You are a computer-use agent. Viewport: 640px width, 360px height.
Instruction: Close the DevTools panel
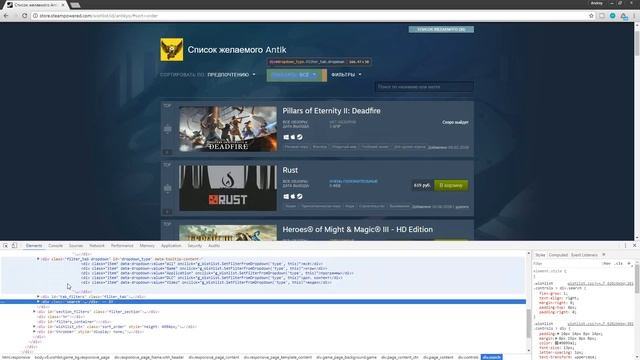[x=634, y=246]
